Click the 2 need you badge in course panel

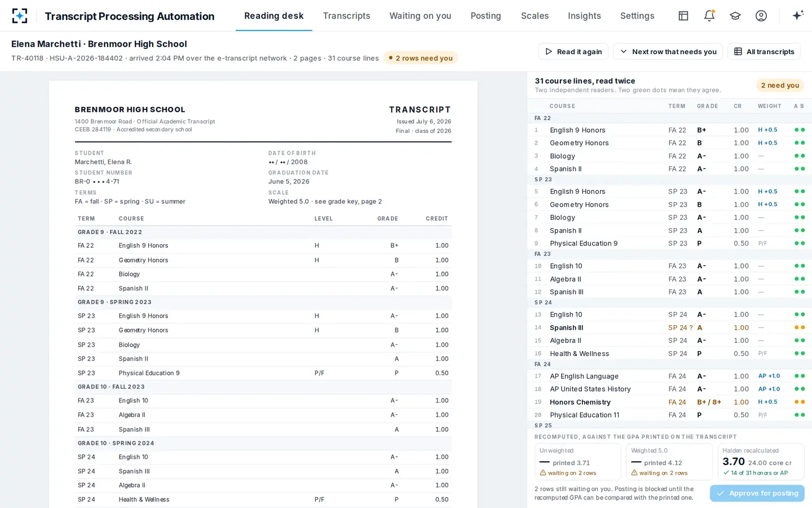pyautogui.click(x=780, y=85)
